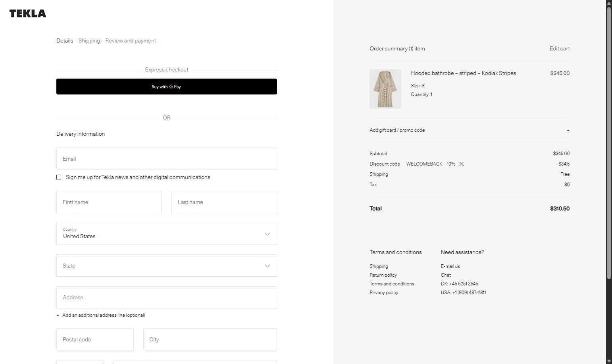Screen dimensions: 612x364
Task: Click the scrollbar up arrow
Action: coord(609,3)
